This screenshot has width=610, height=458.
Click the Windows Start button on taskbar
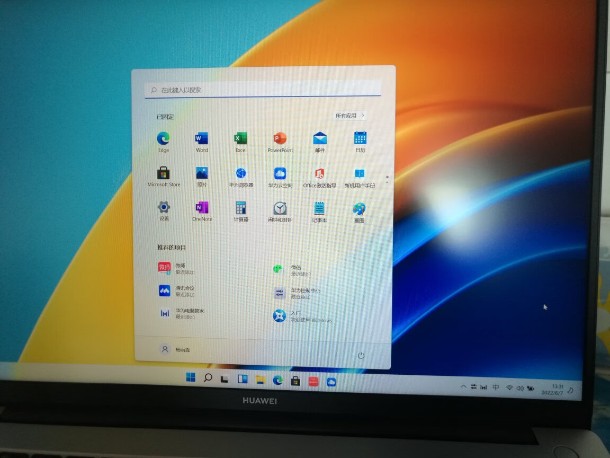189,380
